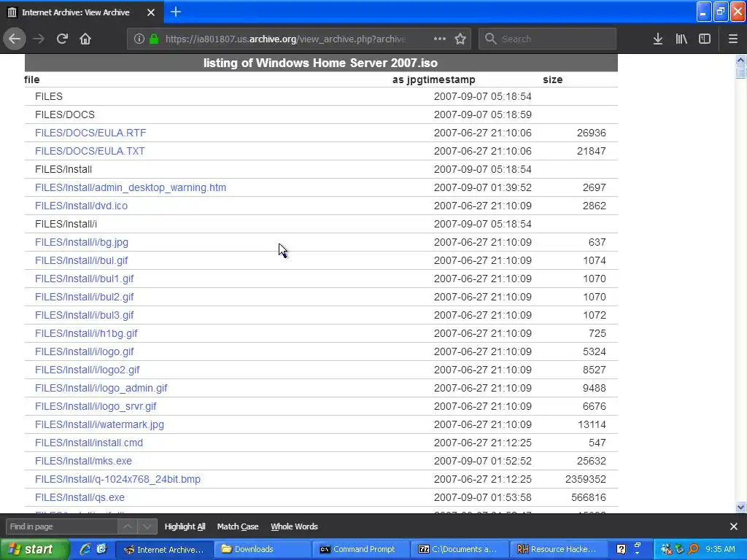Open the Downloads arrow in toolbar
The image size is (747, 560).
(x=658, y=39)
